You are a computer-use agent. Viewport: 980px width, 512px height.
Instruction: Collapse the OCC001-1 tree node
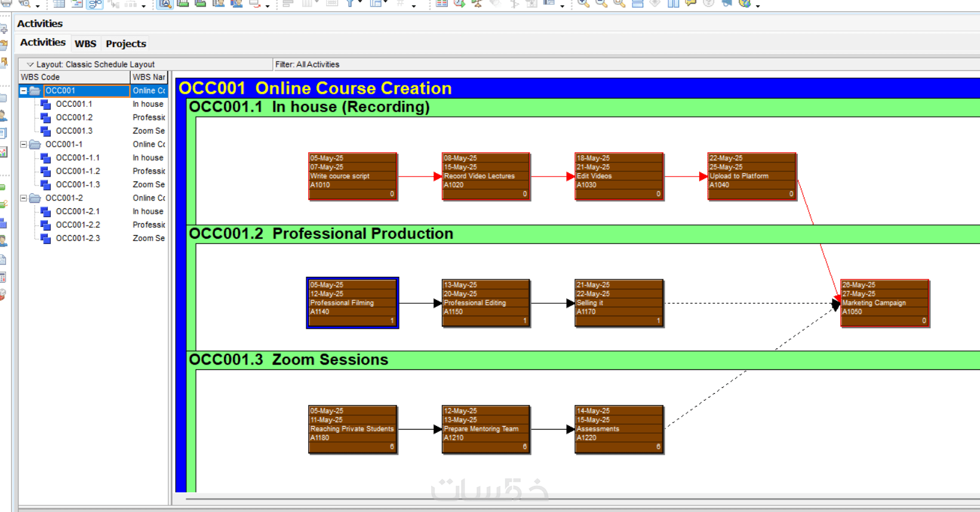tap(24, 144)
